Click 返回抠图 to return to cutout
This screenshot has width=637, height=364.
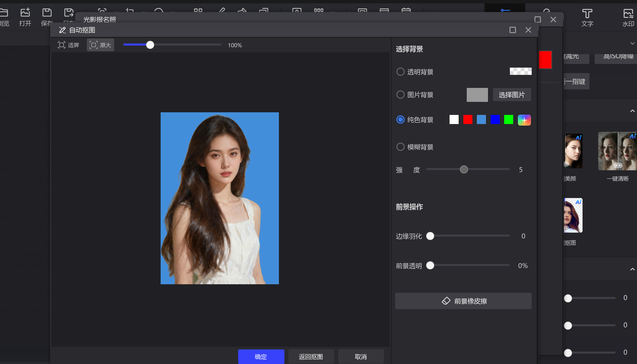(x=311, y=356)
